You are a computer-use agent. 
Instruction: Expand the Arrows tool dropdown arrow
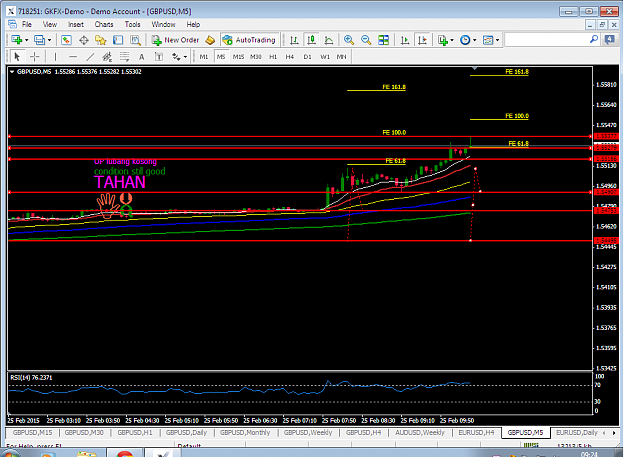click(x=185, y=57)
